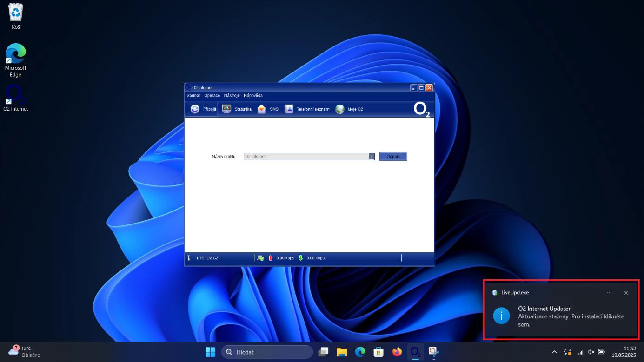Show hidden system tray icons chevron

554,352
